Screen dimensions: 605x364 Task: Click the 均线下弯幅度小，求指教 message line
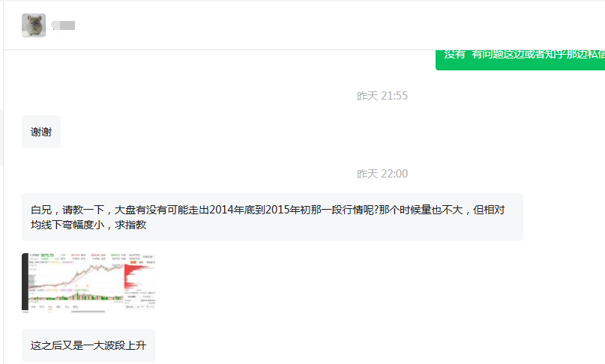click(88, 225)
